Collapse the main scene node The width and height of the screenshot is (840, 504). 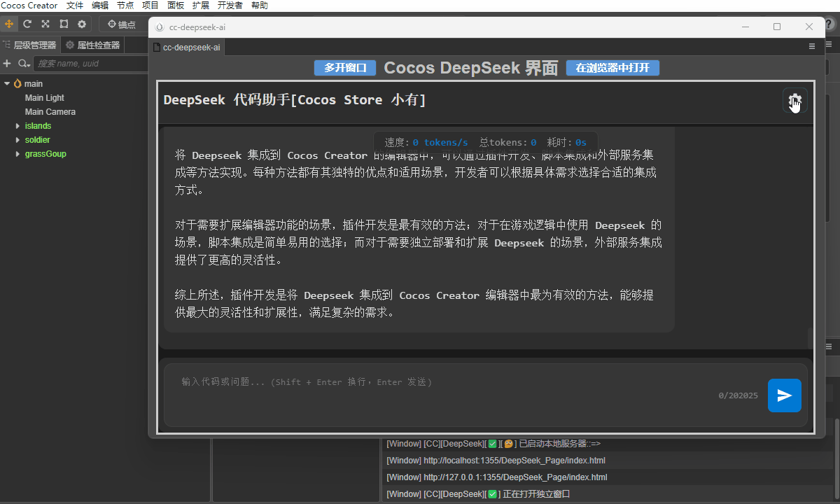click(x=7, y=84)
